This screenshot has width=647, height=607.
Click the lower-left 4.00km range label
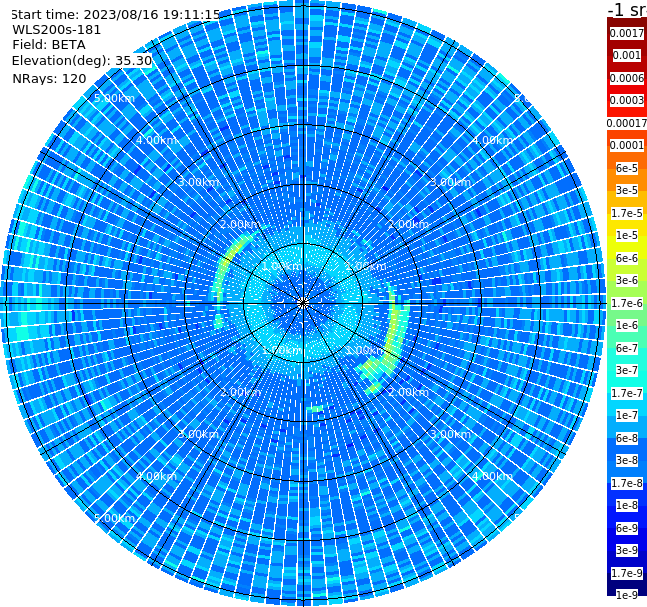pos(156,476)
